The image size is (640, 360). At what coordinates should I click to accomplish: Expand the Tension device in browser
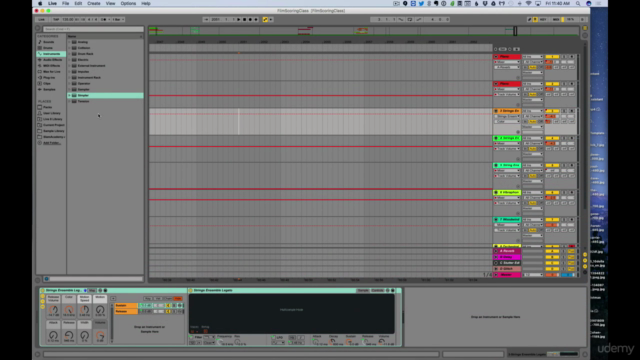coord(69,101)
